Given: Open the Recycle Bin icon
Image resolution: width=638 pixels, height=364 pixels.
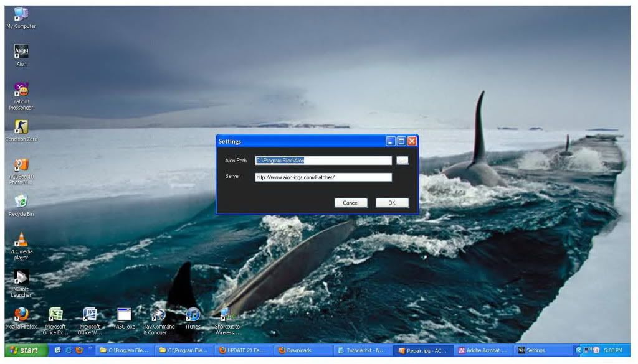Looking at the screenshot, I should [x=21, y=202].
